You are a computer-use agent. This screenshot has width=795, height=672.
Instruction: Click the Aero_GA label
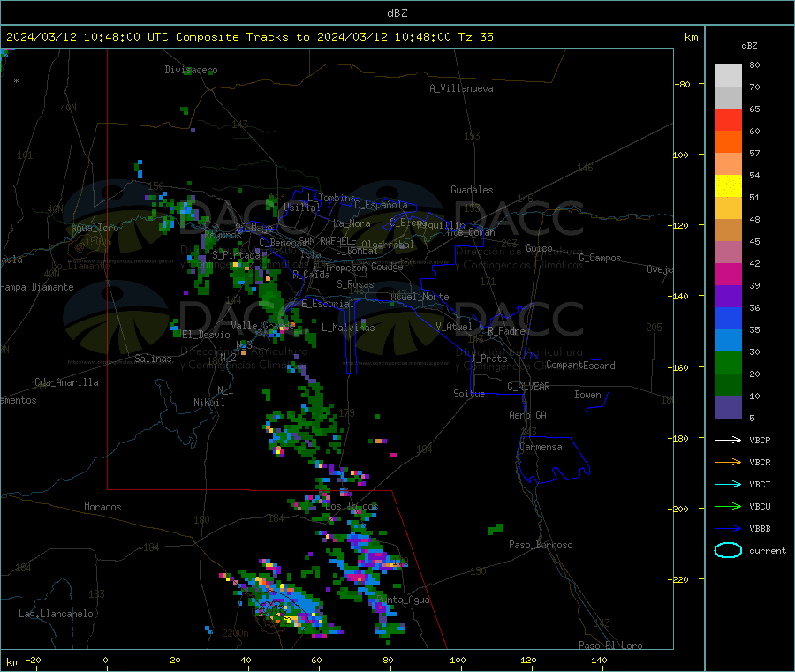click(x=527, y=415)
